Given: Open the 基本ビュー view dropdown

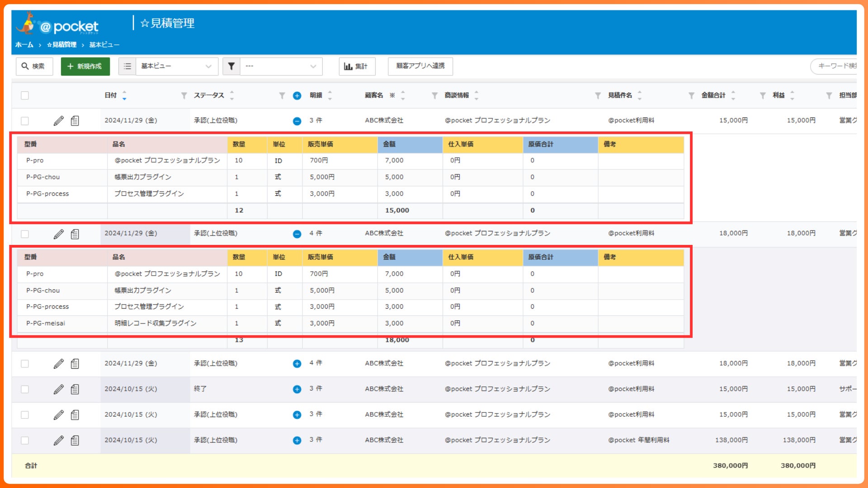Looking at the screenshot, I should 176,66.
